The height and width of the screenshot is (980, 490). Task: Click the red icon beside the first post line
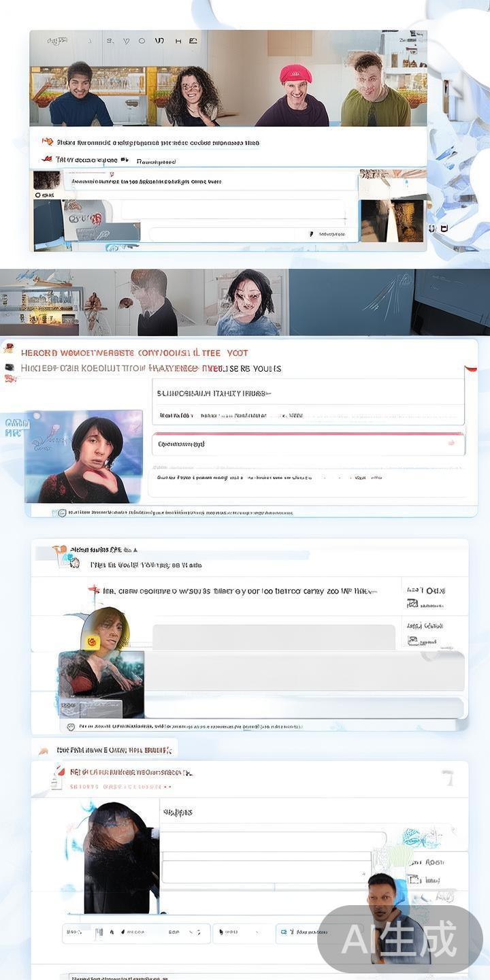pyautogui.click(x=48, y=142)
